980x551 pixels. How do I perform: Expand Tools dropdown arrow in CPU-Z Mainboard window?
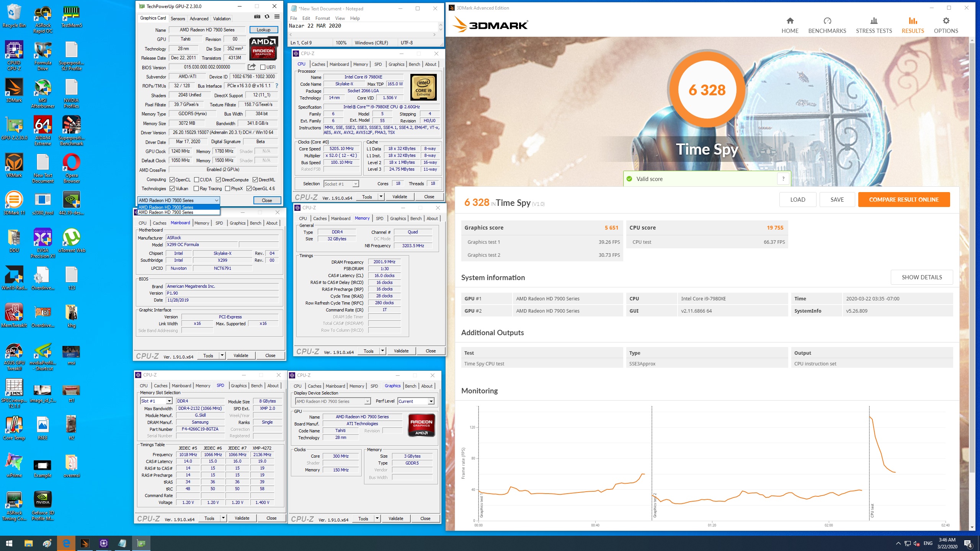click(x=222, y=355)
